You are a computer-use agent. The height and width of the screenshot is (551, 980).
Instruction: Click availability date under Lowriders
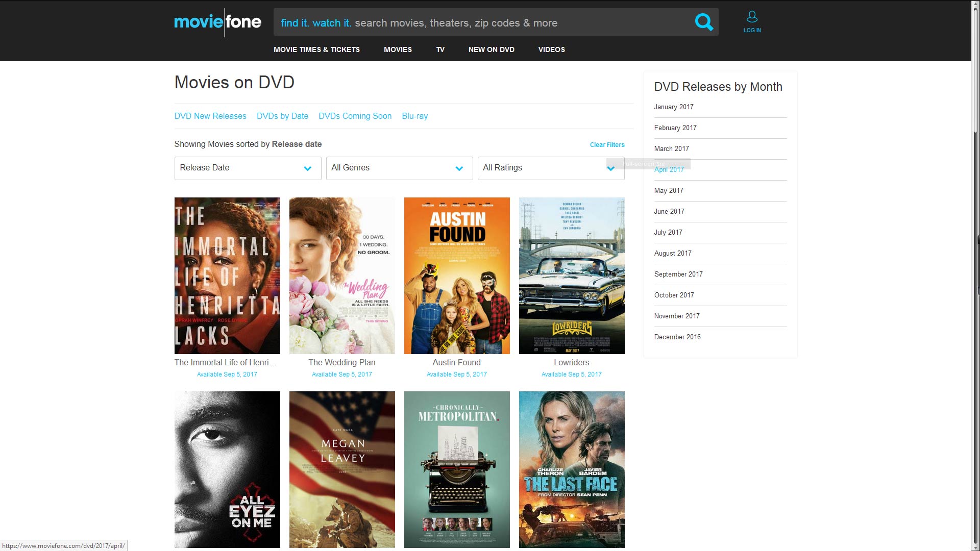572,374
